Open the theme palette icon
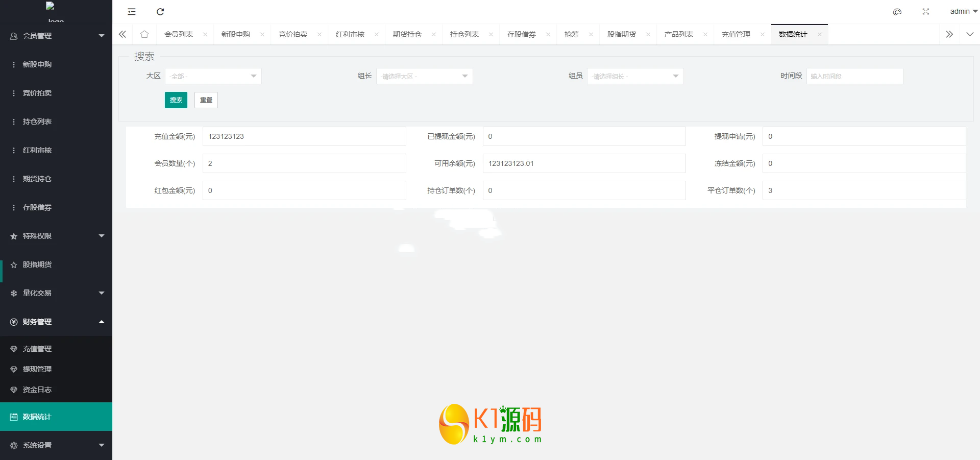 [897, 12]
